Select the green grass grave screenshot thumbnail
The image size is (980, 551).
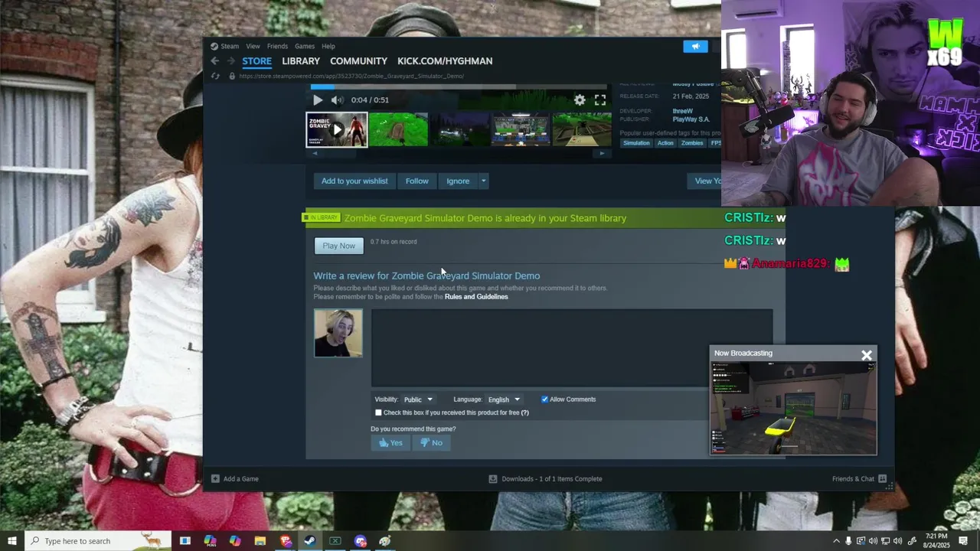pyautogui.click(x=398, y=129)
